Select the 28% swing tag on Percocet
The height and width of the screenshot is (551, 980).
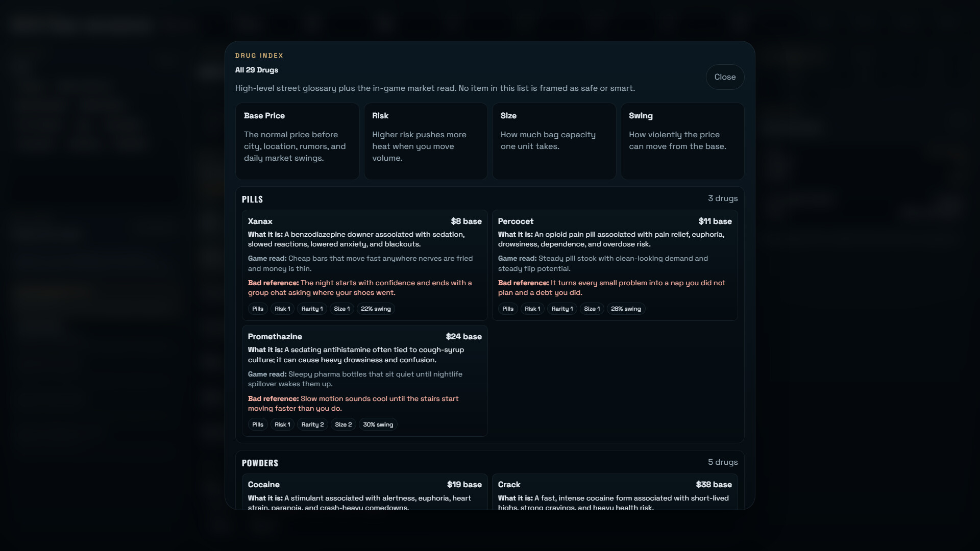(x=626, y=309)
